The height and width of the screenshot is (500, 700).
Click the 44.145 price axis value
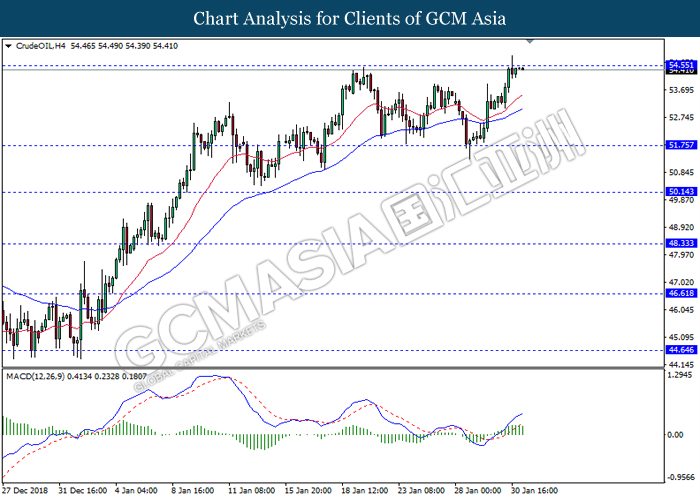point(681,365)
